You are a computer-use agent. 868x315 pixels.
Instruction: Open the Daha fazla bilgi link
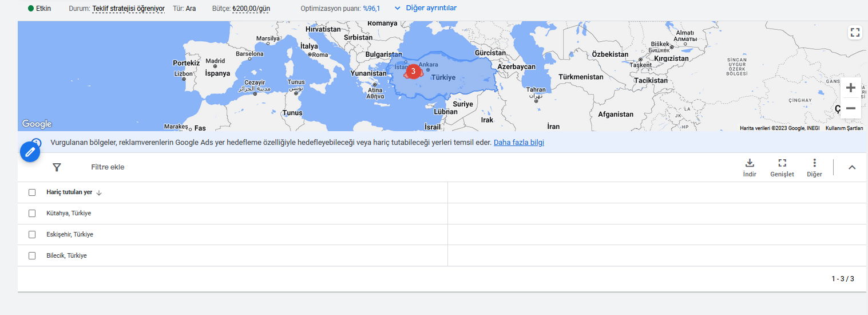click(x=519, y=143)
